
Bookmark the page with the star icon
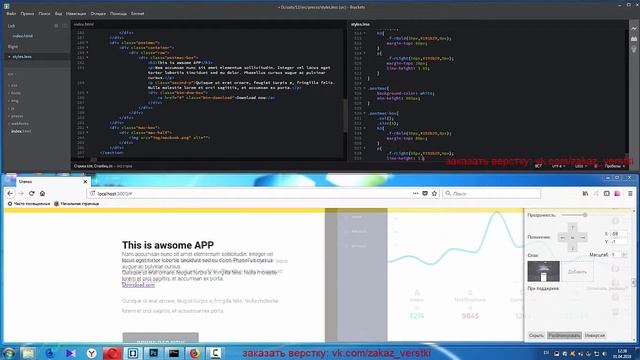pos(434,193)
